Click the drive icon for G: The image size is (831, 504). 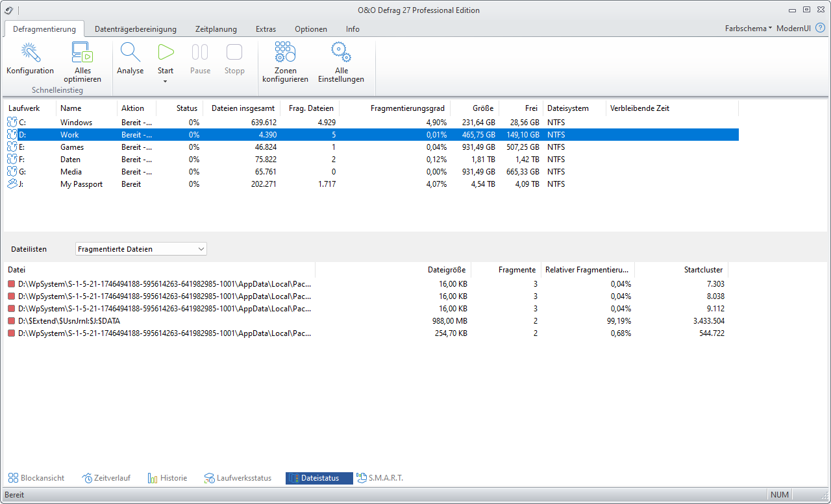(12, 171)
